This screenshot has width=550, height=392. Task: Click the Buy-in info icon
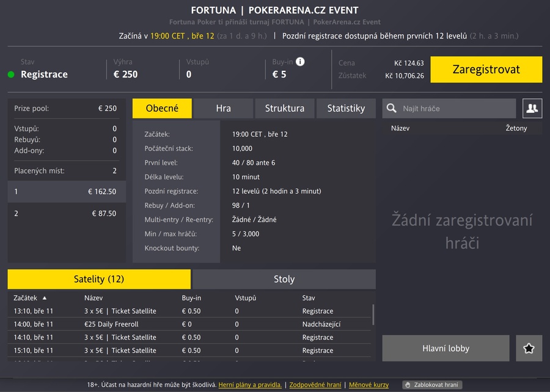300,62
